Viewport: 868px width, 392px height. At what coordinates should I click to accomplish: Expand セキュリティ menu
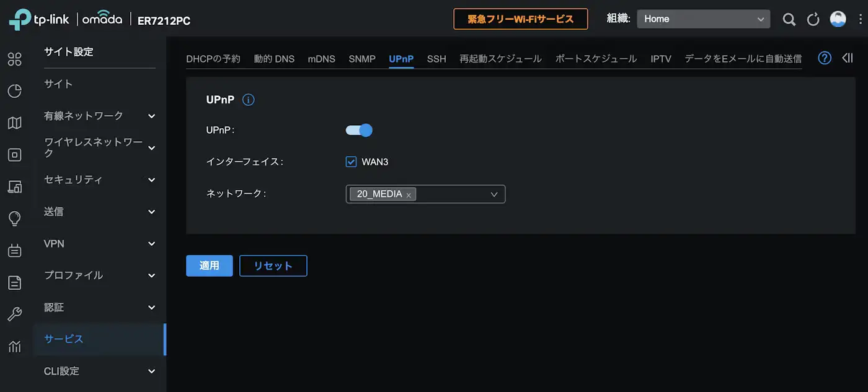coord(99,180)
